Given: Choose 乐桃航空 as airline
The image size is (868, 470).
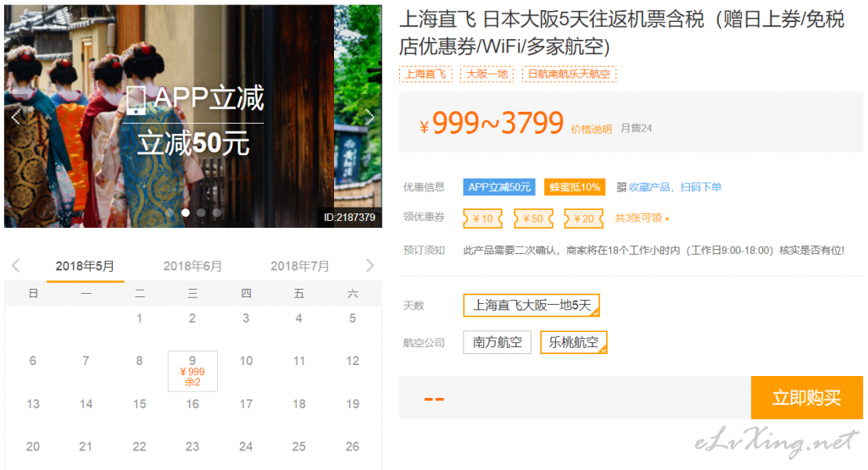Looking at the screenshot, I should coord(574,342).
